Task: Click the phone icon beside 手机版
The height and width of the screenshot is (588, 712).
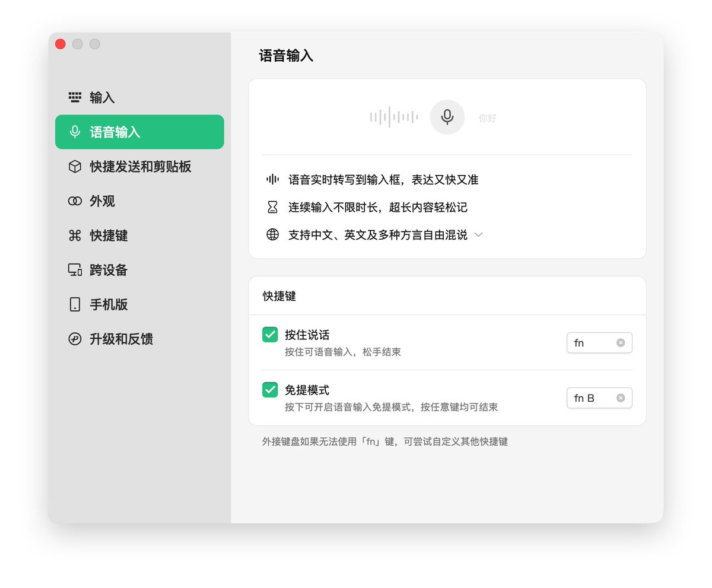Action: [75, 304]
